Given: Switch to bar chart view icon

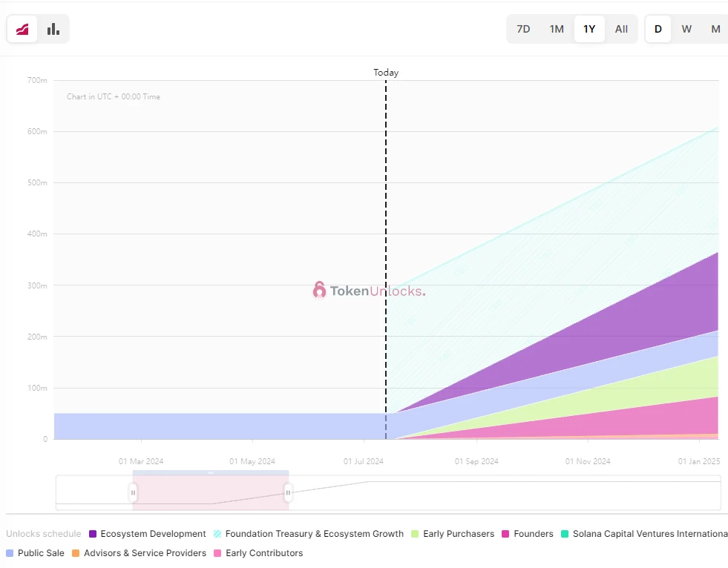Looking at the screenshot, I should point(53,29).
